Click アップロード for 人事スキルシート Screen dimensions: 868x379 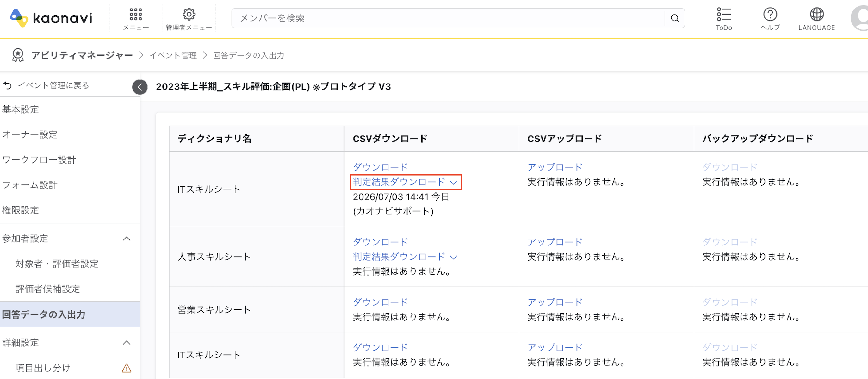555,242
